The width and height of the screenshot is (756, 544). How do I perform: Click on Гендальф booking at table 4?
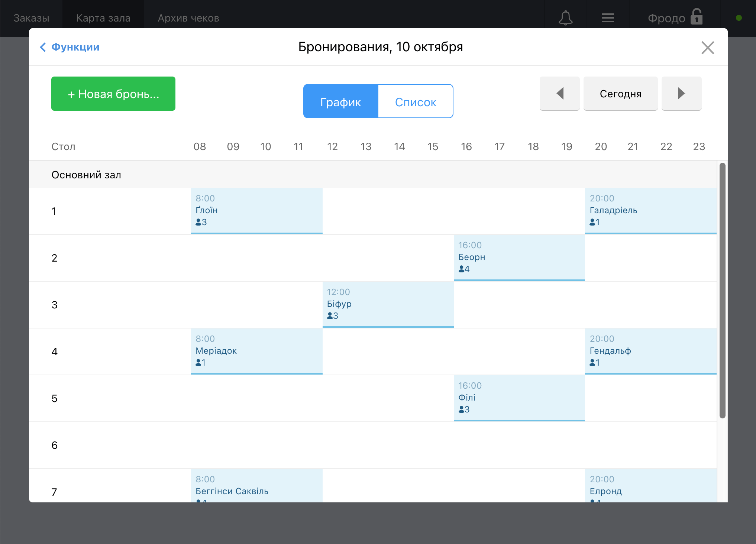(650, 351)
